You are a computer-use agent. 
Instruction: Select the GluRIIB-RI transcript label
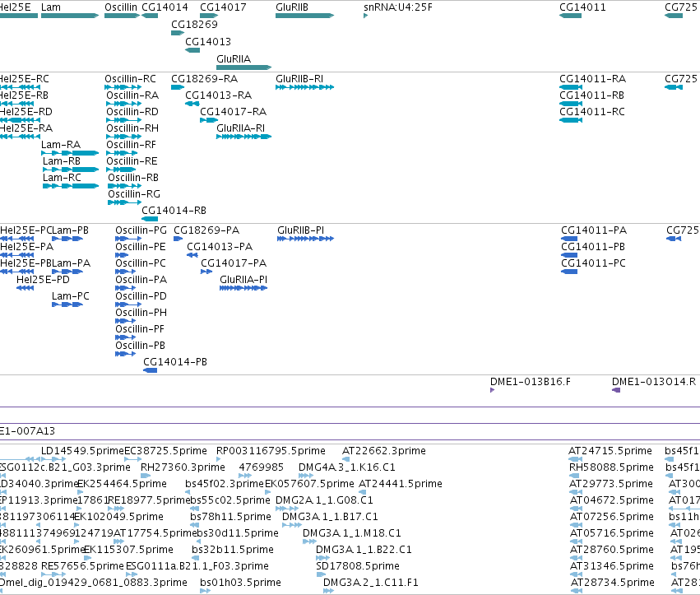[x=299, y=79]
